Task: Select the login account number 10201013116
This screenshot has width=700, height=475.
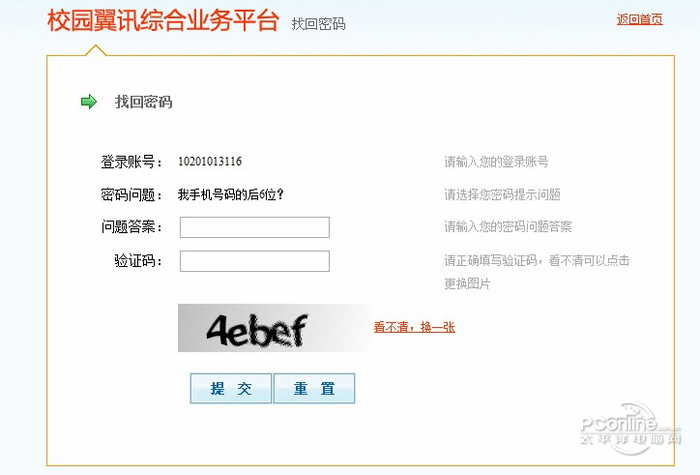Action: (x=210, y=161)
